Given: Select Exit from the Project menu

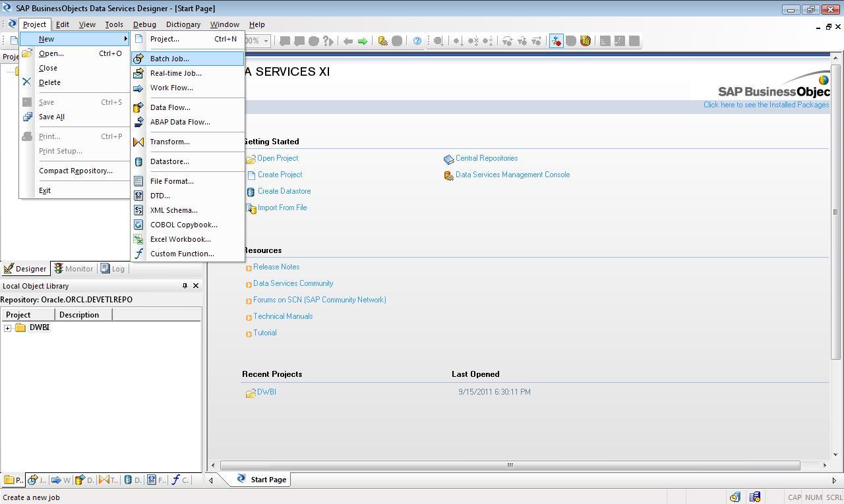Looking at the screenshot, I should tap(75, 190).
